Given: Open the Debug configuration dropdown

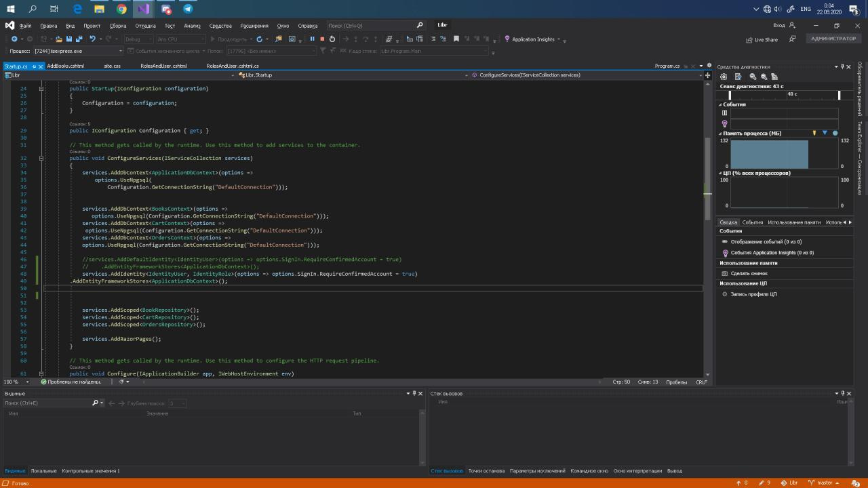Looking at the screenshot, I should pos(138,39).
